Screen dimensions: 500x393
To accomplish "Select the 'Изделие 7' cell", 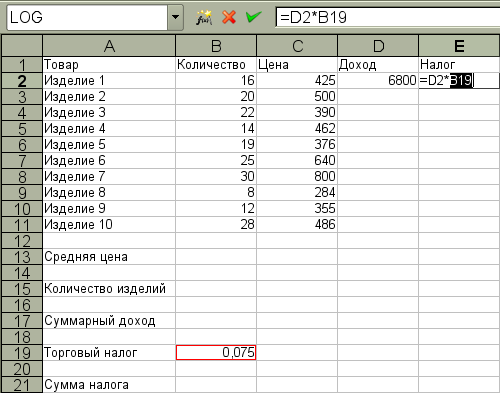I will (x=109, y=177).
